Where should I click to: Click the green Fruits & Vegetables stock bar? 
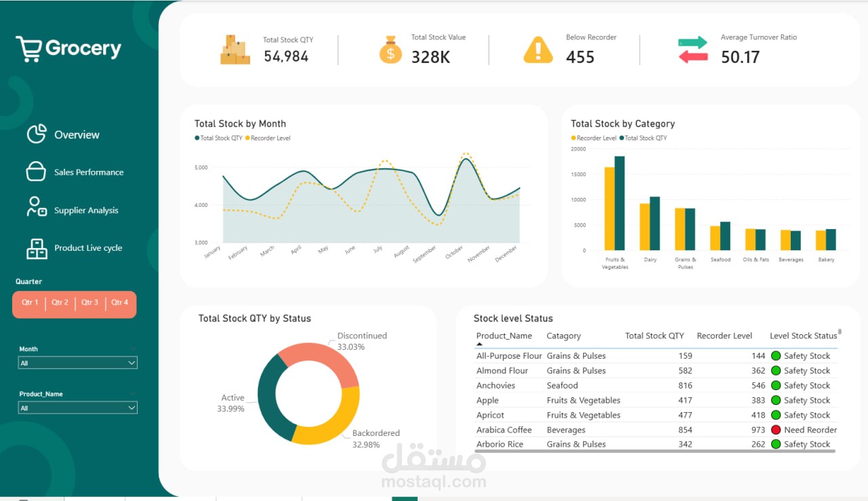coord(620,203)
